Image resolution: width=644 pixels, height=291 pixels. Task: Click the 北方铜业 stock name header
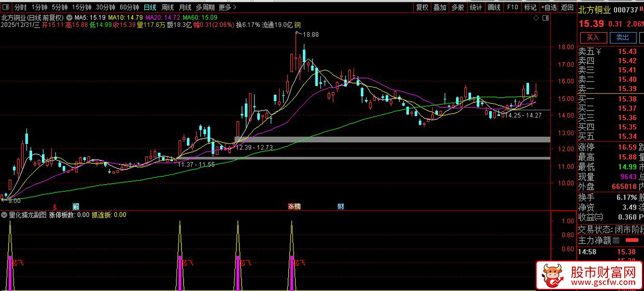click(595, 9)
